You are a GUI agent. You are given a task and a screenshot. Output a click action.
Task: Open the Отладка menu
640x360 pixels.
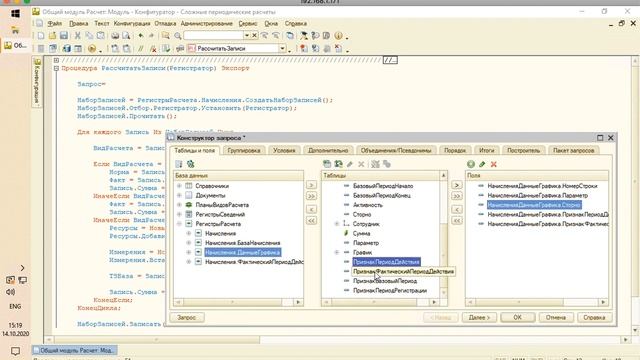[x=165, y=24]
